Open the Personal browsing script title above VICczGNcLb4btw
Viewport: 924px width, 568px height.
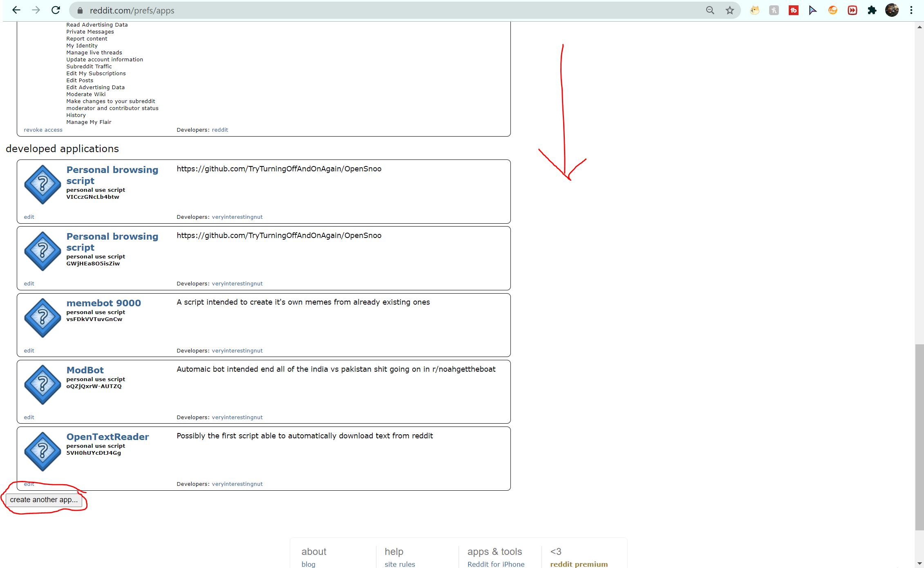(112, 175)
